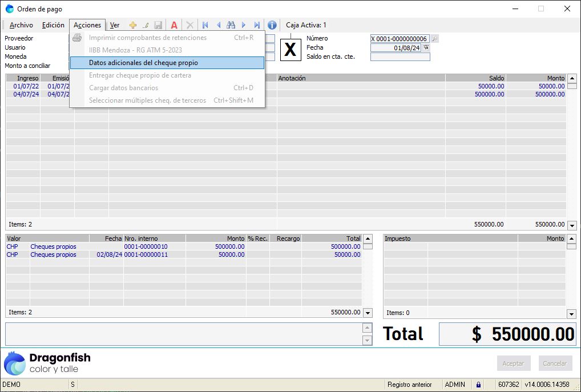Click Registro anterior in status bar
Screen dimensions: 581x392
tap(410, 385)
